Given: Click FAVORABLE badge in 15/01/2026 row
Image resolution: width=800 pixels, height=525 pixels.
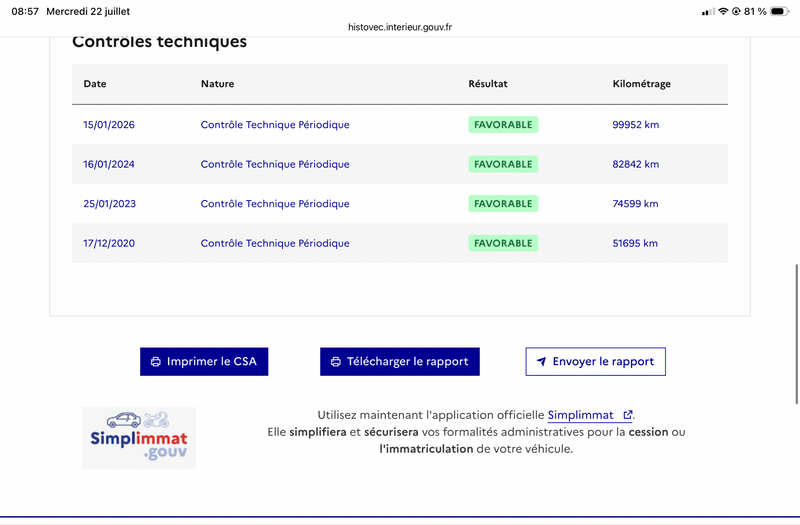Looking at the screenshot, I should (x=503, y=124).
